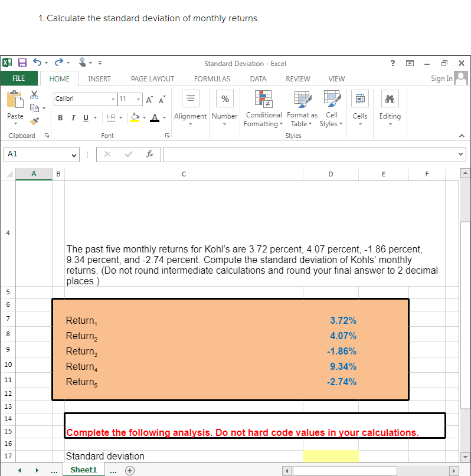Collapse the ribbon with the caret arrow

pos(462,136)
